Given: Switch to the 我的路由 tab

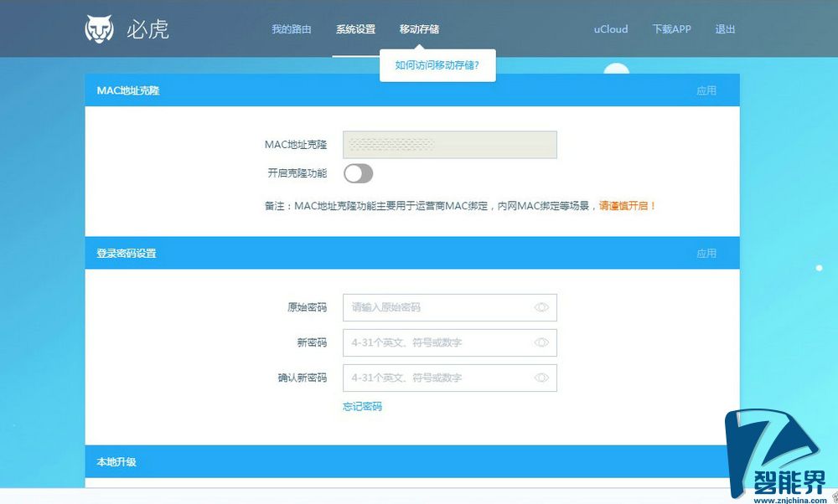Looking at the screenshot, I should click(291, 28).
